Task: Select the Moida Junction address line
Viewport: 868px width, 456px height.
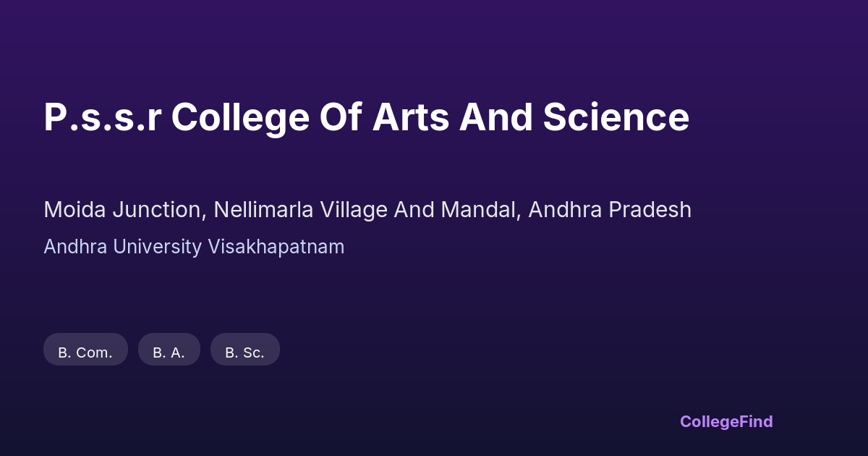Action: point(367,210)
